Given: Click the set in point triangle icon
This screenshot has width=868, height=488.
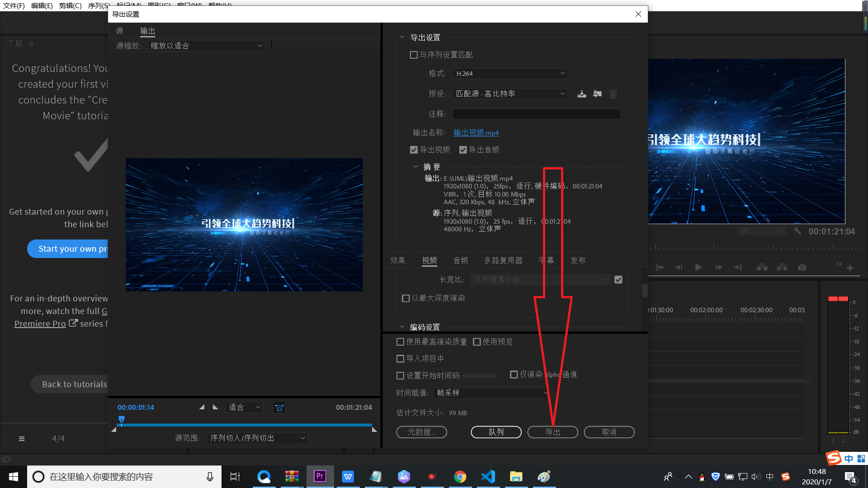Looking at the screenshot, I should tap(202, 407).
